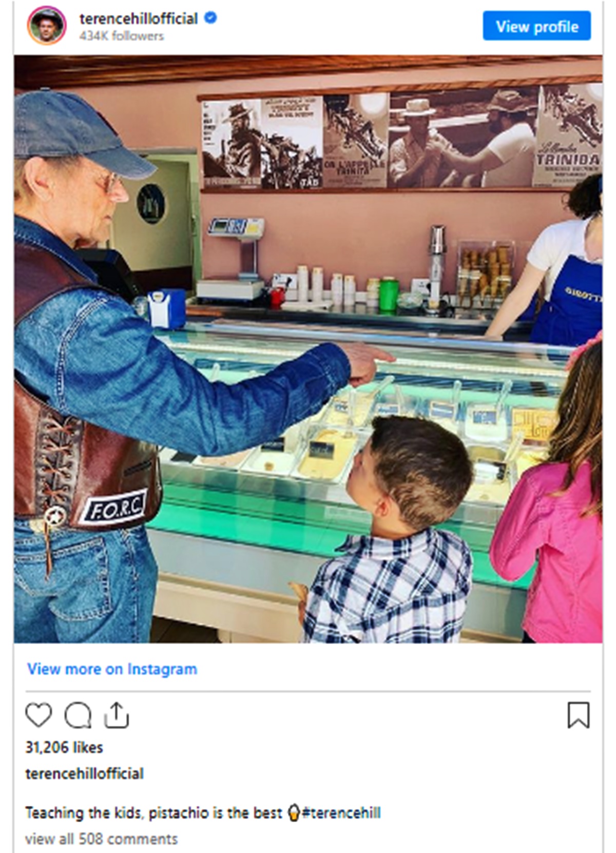Show who liked via 31,206 likes
Viewport: 616px width, 853px height.
pos(64,747)
